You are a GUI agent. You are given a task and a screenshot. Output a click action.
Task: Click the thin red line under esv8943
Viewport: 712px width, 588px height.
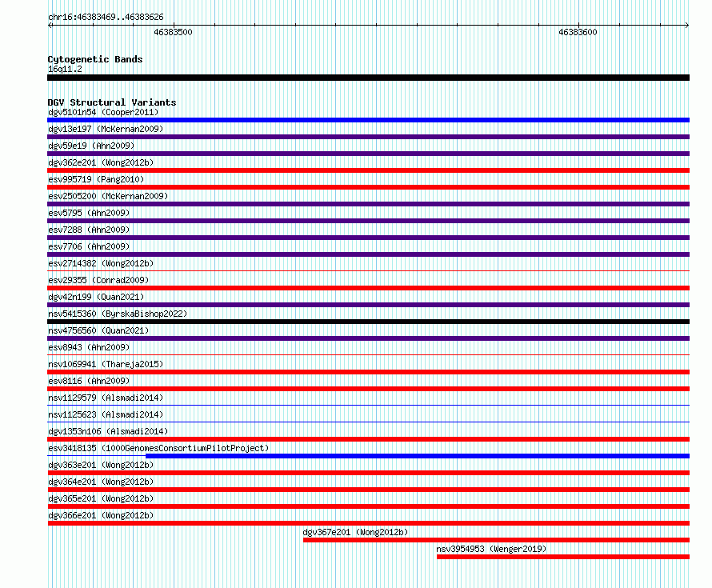pos(368,354)
